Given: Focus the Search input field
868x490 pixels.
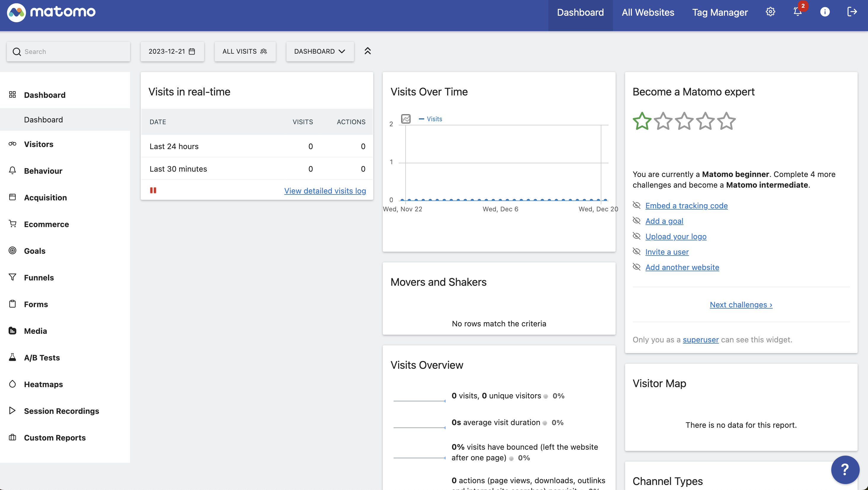Looking at the screenshot, I should (x=68, y=51).
